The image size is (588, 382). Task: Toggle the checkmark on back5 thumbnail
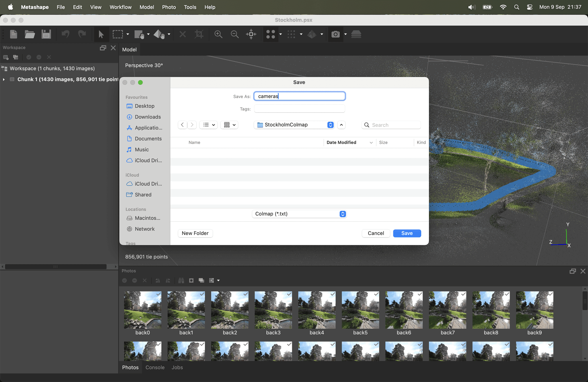(376, 294)
